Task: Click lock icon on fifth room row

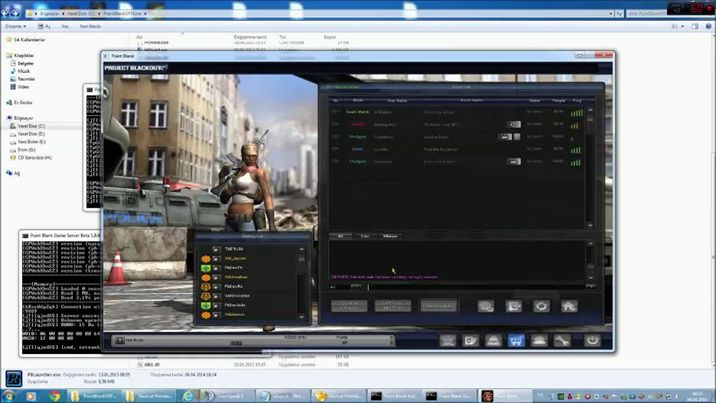Action: click(x=514, y=162)
